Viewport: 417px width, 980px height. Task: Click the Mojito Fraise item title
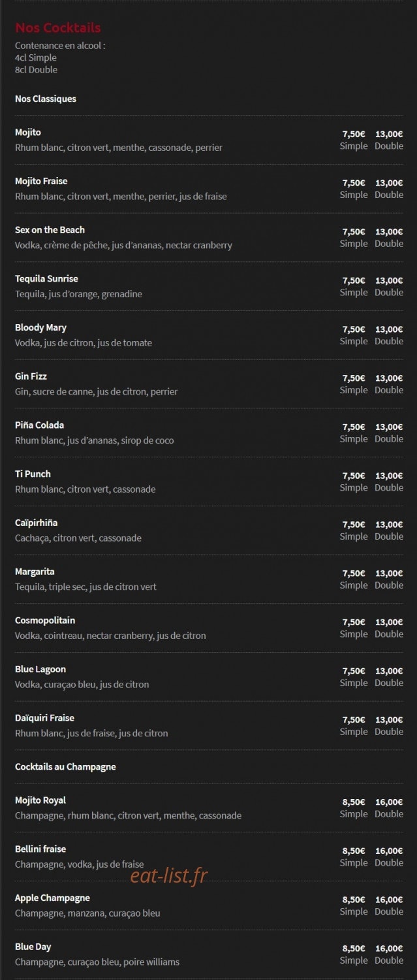pyautogui.click(x=41, y=181)
